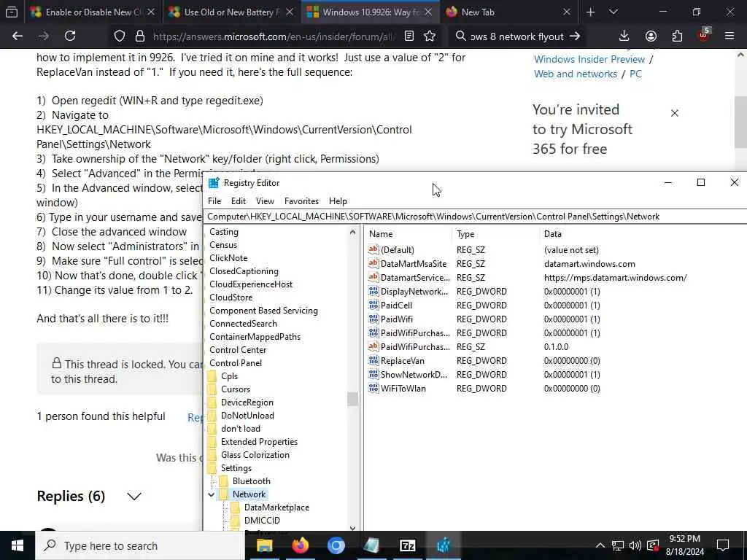747x560 pixels.
Task: Click Firefox address bar URL
Action: coord(274,36)
